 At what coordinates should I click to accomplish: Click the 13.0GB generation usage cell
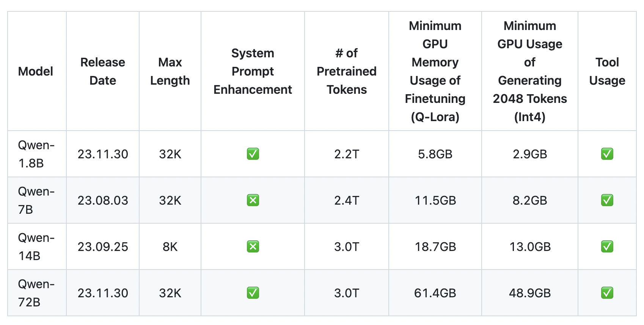530,247
